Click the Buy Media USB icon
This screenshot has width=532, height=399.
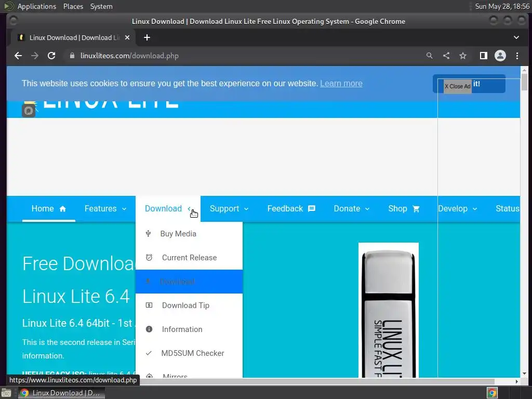[148, 233]
